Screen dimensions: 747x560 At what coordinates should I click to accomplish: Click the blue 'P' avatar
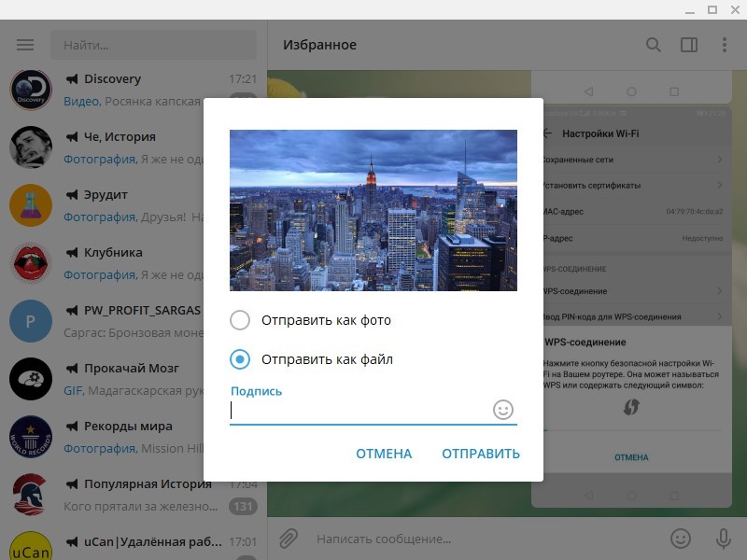31,321
